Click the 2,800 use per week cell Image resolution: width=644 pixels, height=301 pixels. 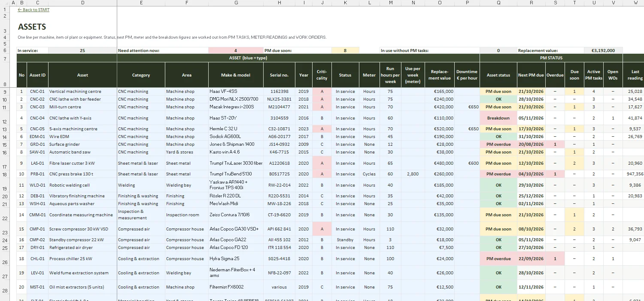(413, 174)
